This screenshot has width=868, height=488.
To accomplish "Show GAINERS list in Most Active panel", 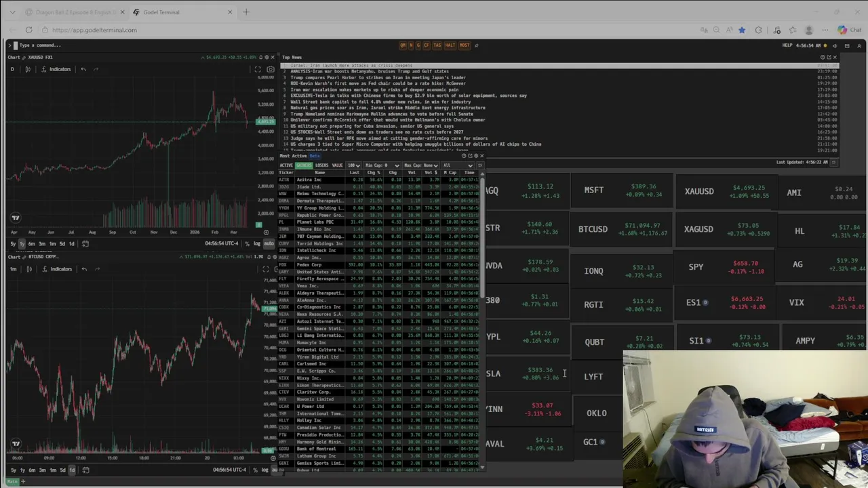I will pyautogui.click(x=304, y=165).
